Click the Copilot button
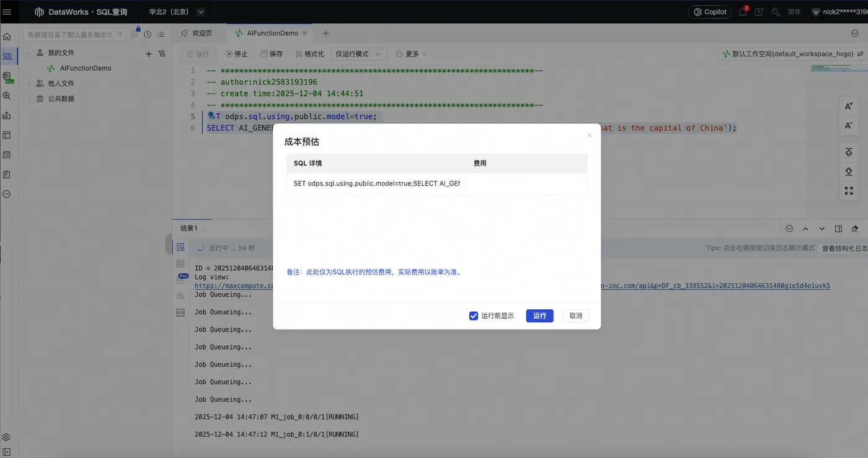 710,12
